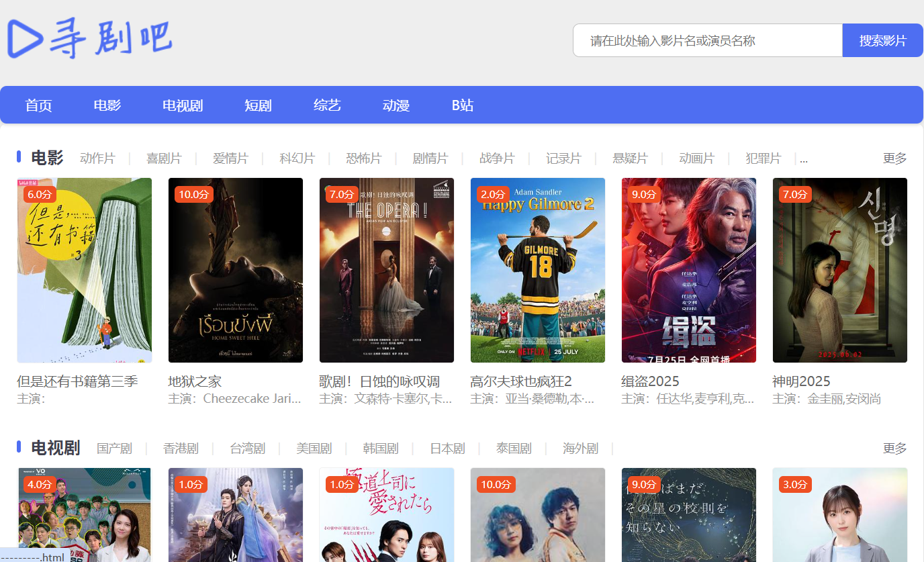
Task: Click 更多 in the 电视剧 section
Action: click(x=894, y=449)
